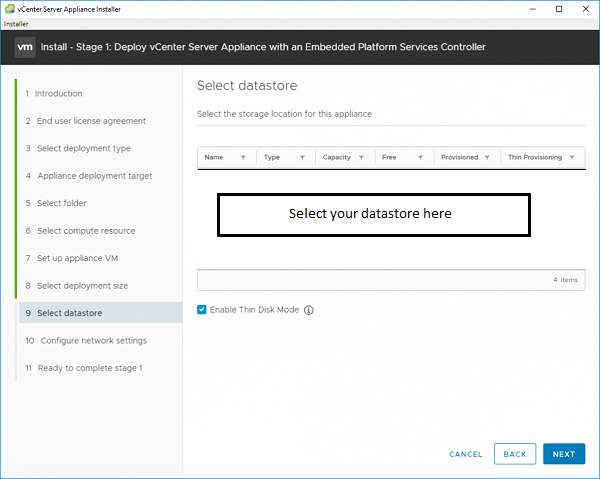Click the NEXT button

pyautogui.click(x=564, y=454)
